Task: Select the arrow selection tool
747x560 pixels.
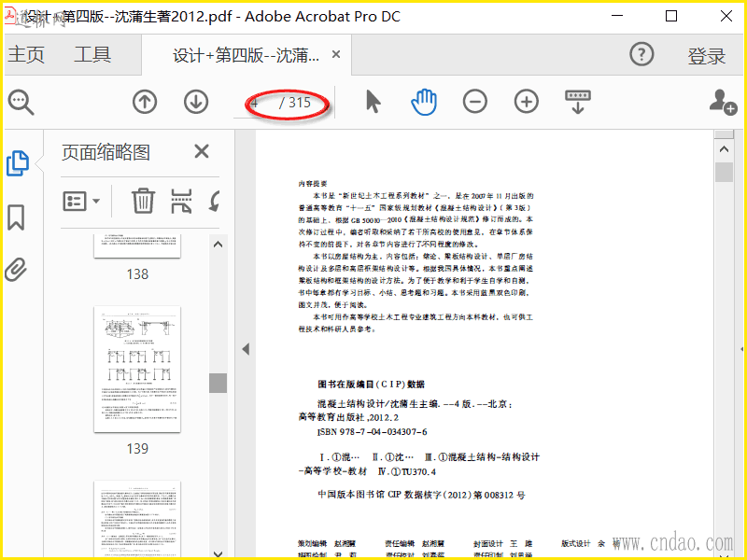Action: pos(373,102)
